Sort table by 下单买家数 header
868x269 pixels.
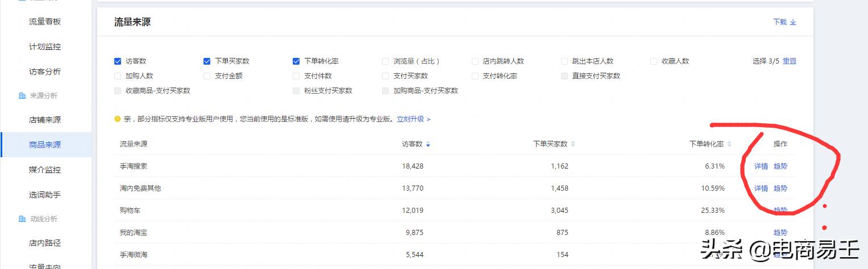tap(550, 144)
